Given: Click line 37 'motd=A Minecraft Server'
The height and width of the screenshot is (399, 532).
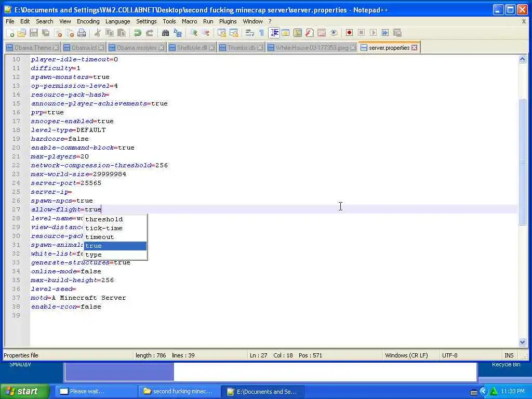Looking at the screenshot, I should 78,298.
